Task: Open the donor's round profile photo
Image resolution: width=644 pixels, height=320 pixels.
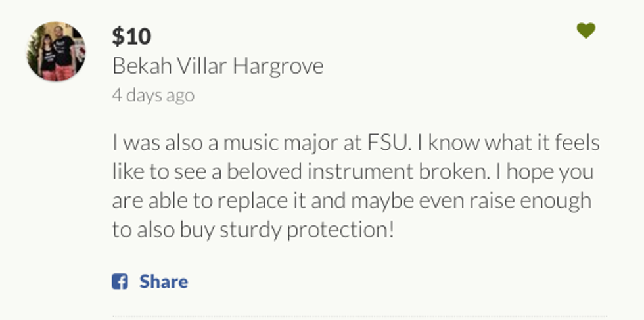Action: tap(56, 51)
